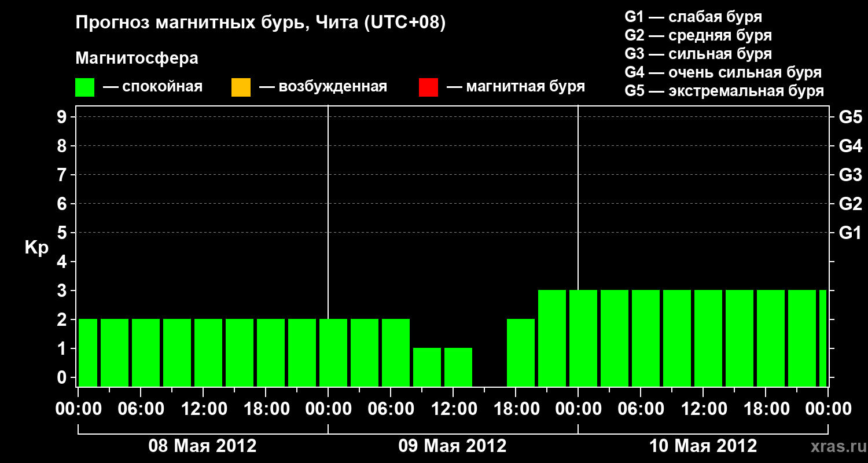Click the '— возбужденная' legend label

[x=323, y=87]
